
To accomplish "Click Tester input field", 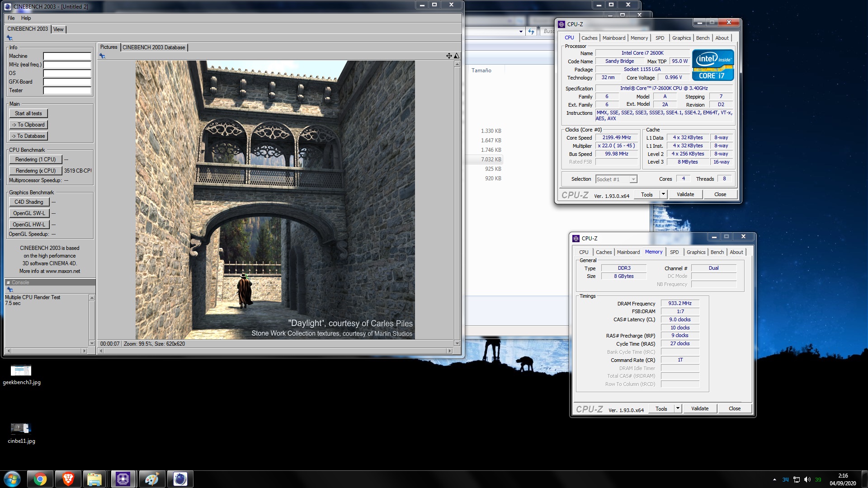I will (67, 90).
